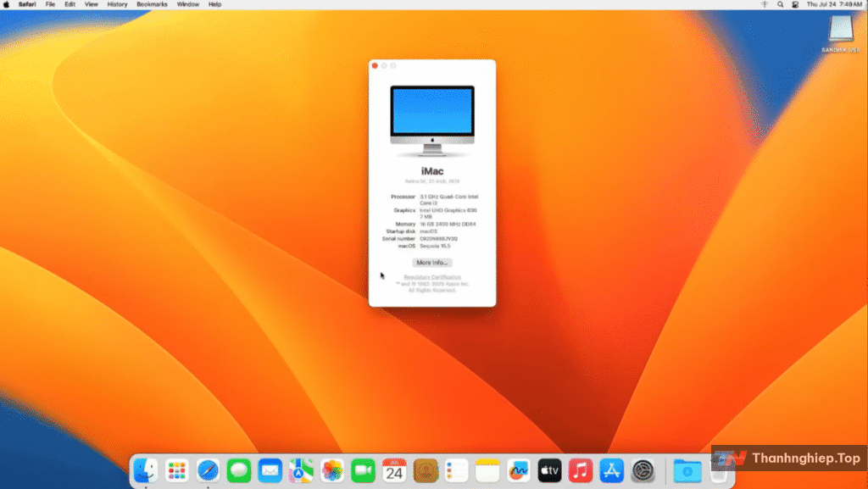Click the Startup disk value 'macOS'
The height and width of the screenshot is (489, 868).
(x=428, y=231)
